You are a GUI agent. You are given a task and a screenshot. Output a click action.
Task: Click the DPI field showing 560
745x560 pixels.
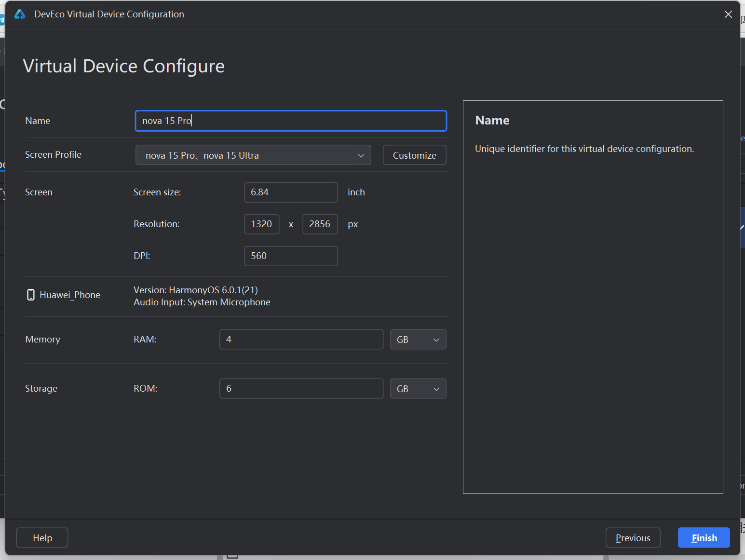pyautogui.click(x=291, y=256)
